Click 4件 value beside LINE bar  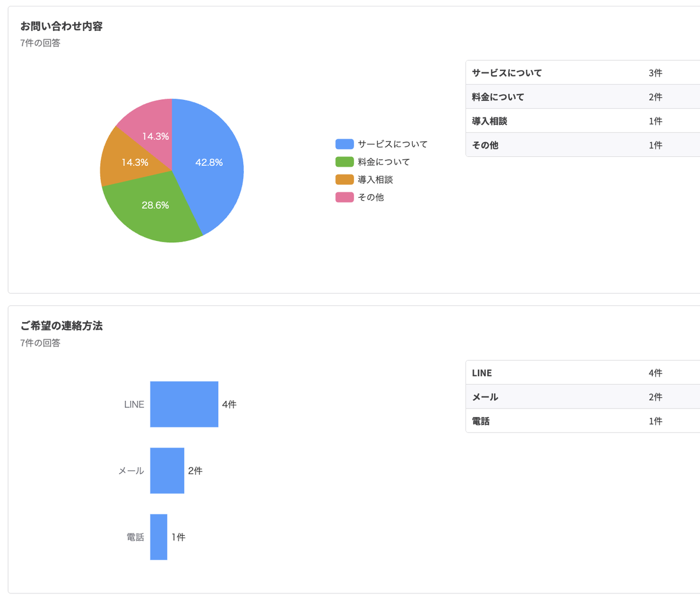coord(229,404)
